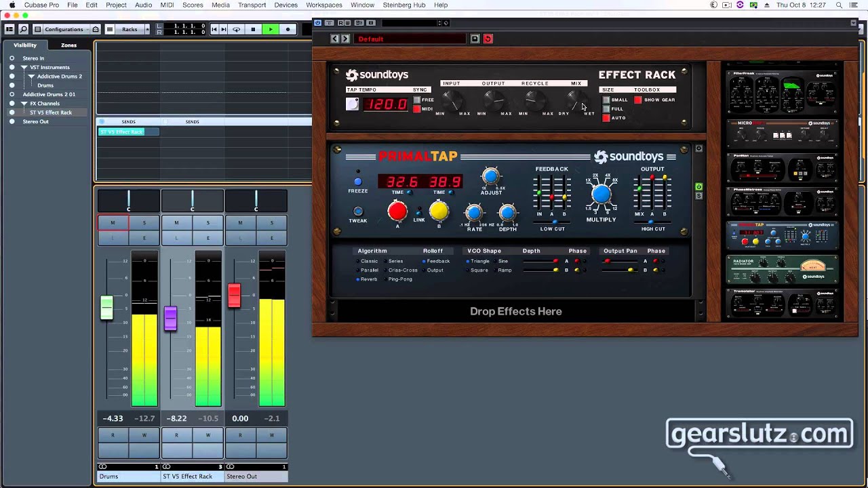Load next preset with right arrow
The width and height of the screenshot is (868, 488).
point(345,39)
